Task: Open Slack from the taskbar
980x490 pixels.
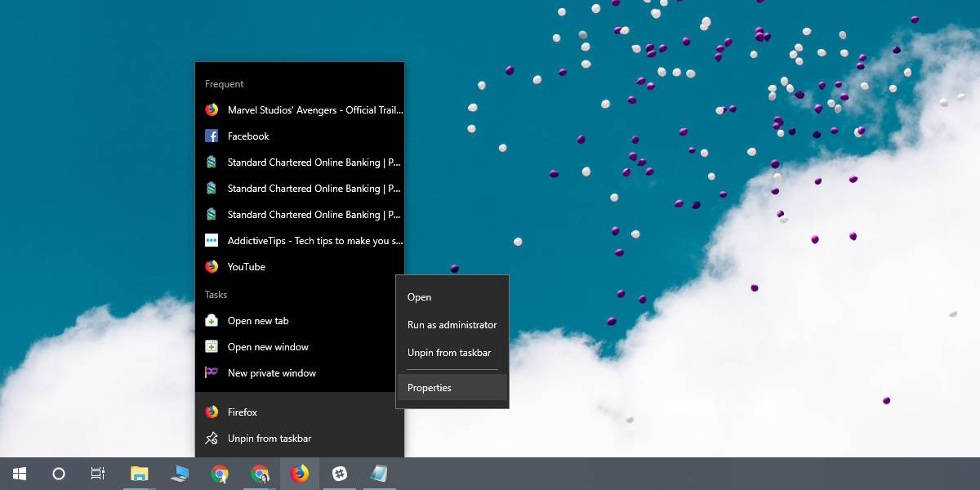Action: [x=340, y=474]
